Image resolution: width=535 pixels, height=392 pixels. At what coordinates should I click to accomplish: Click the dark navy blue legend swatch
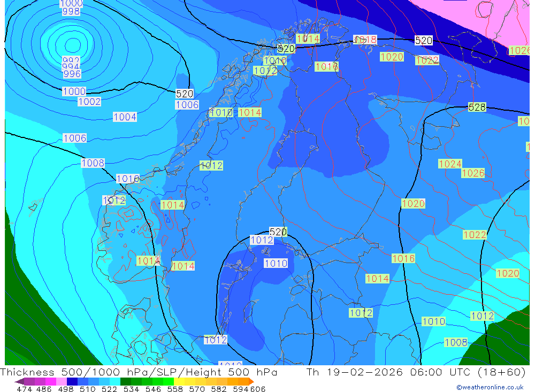point(72,381)
